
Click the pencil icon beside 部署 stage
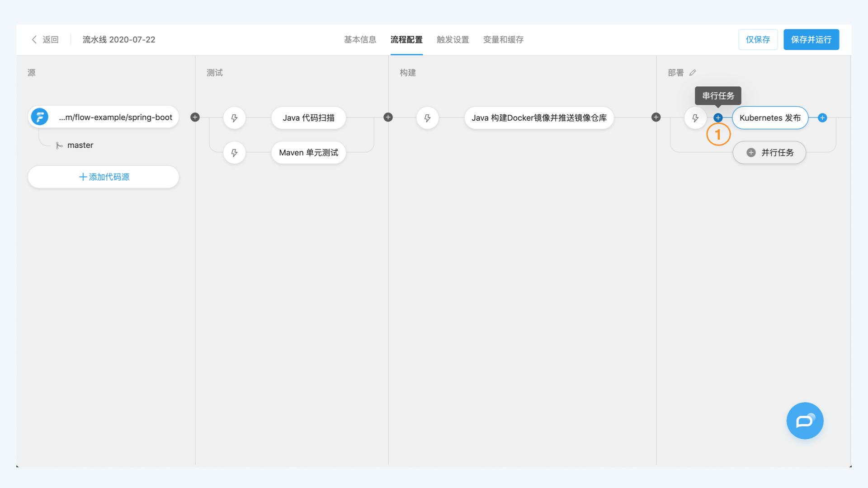pos(693,73)
